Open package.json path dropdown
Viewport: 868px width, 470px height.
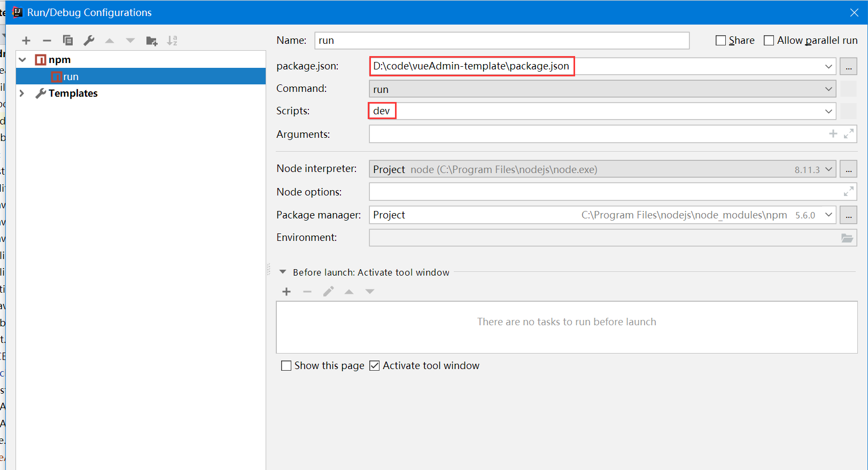tap(828, 67)
